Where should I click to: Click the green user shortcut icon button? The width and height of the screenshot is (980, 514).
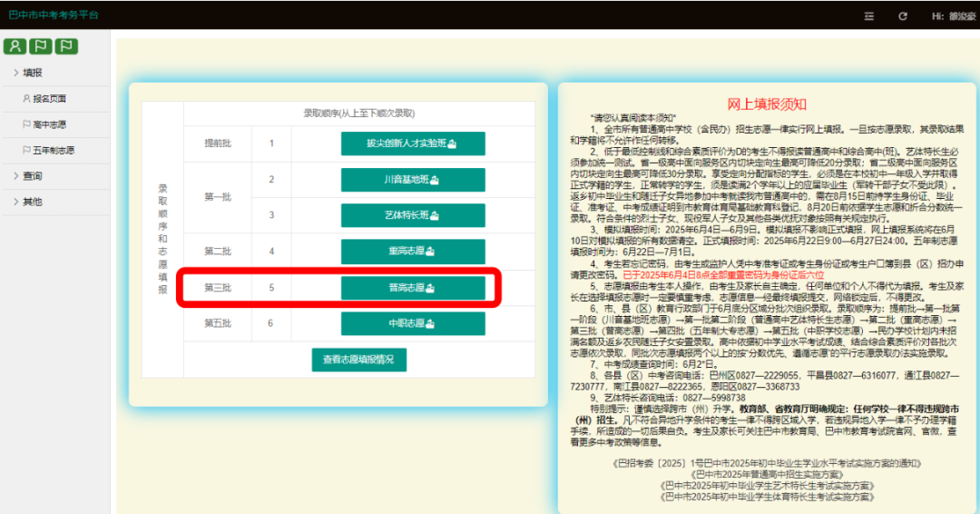tap(15, 46)
